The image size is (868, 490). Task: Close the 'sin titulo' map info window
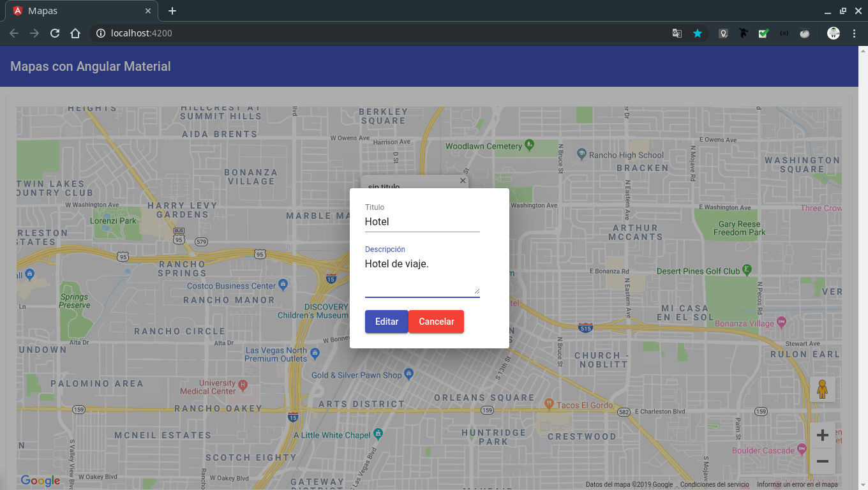(463, 181)
